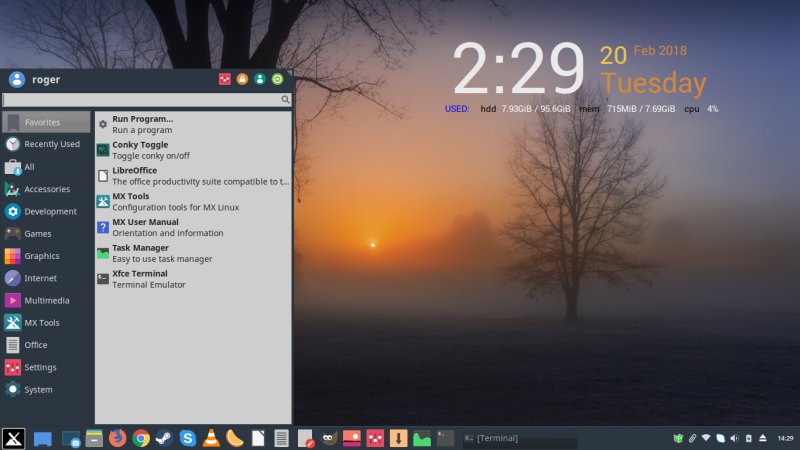
Task: Click the green Log Out button
Action: pyautogui.click(x=277, y=79)
